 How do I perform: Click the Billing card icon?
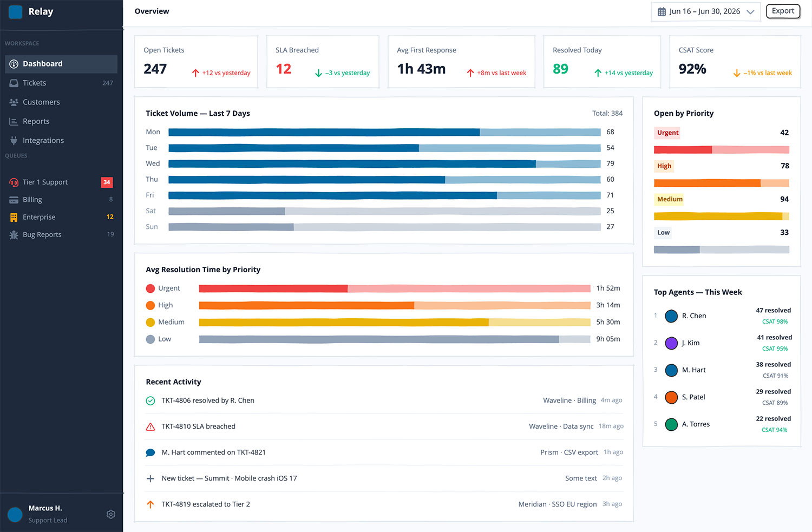pos(14,200)
